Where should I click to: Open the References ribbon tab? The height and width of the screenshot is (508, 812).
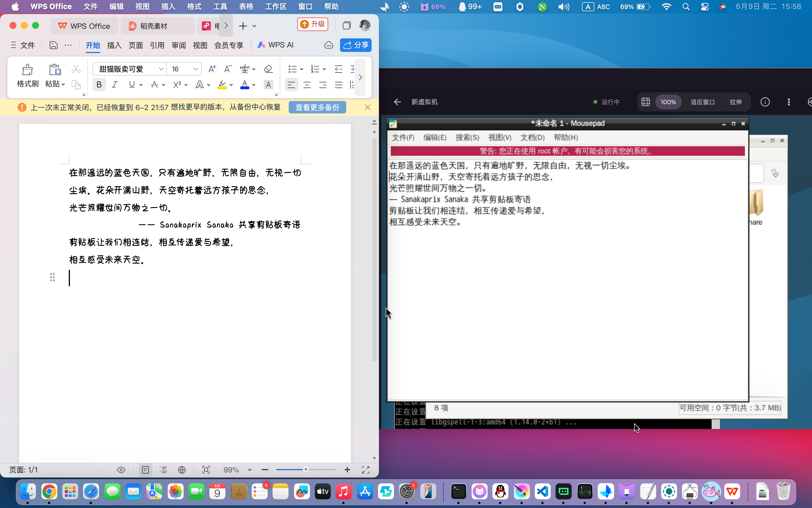click(157, 45)
